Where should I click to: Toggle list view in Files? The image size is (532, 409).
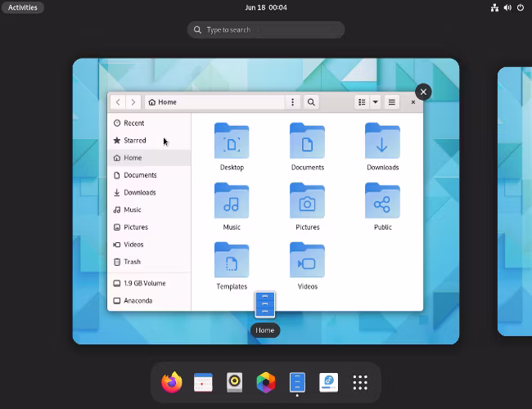(x=362, y=102)
